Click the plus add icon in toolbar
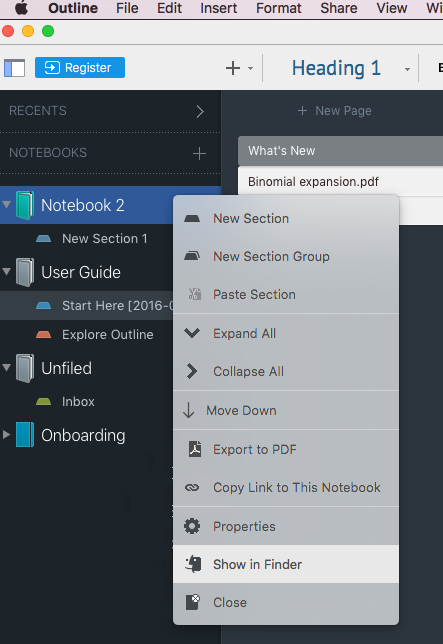This screenshot has height=644, width=443. [x=233, y=68]
